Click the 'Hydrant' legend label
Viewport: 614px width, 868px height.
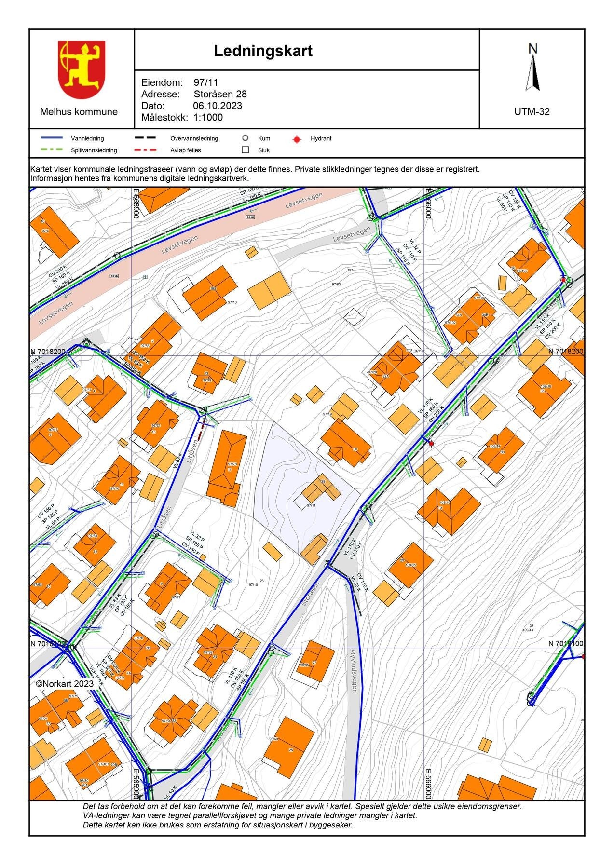pos(321,138)
